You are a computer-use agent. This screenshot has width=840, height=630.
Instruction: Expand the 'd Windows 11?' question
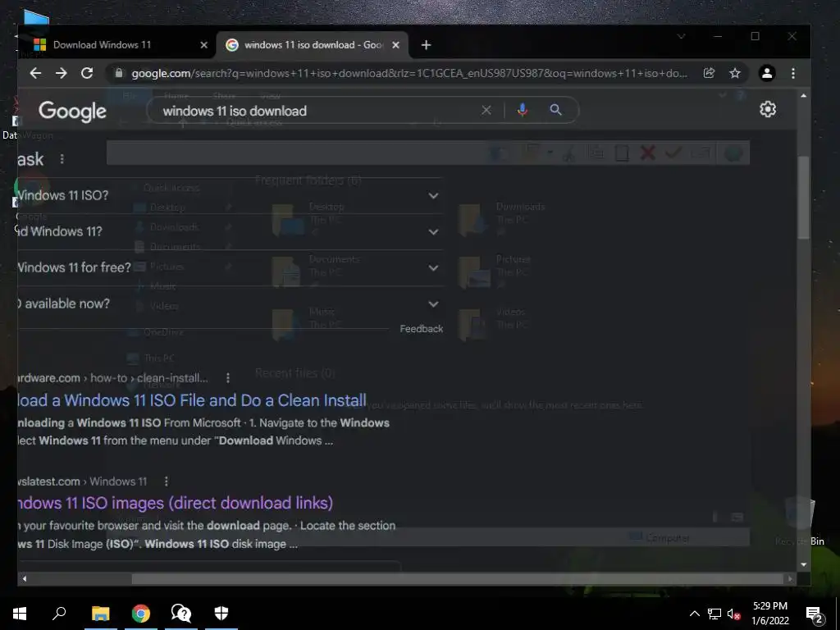[x=433, y=232]
